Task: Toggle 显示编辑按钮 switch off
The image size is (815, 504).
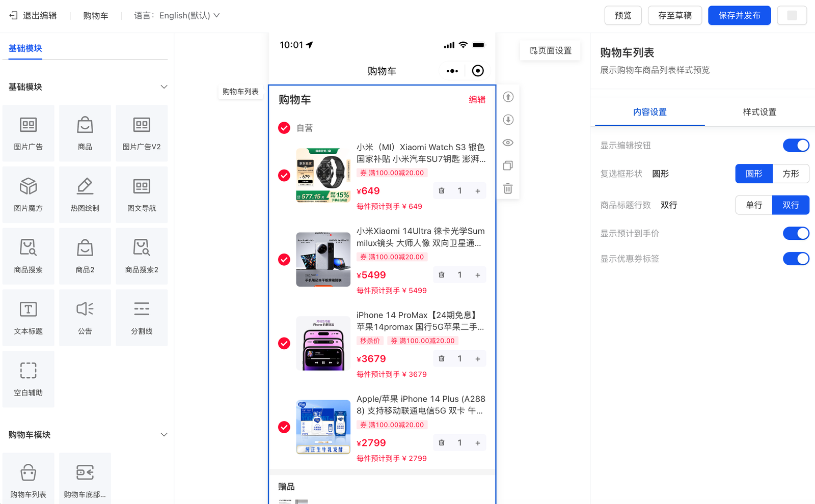Action: [796, 146]
